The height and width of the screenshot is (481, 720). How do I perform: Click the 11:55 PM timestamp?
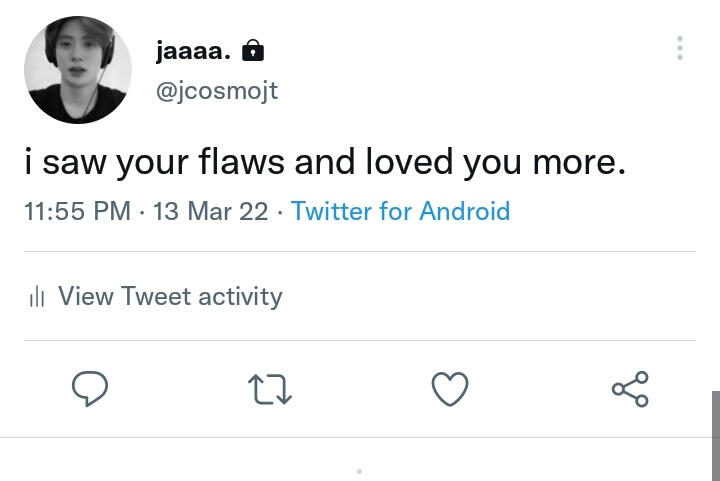tap(78, 212)
